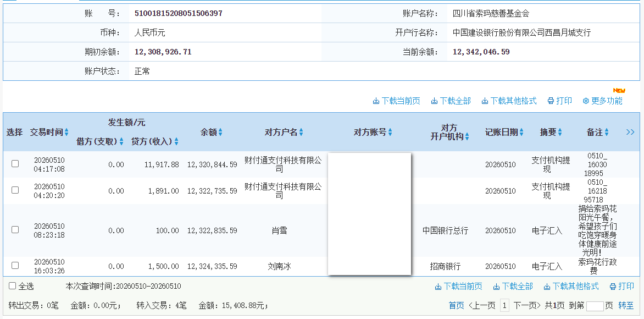Go to 下一页 next page
Screen dimensions: 644x319
point(528,305)
